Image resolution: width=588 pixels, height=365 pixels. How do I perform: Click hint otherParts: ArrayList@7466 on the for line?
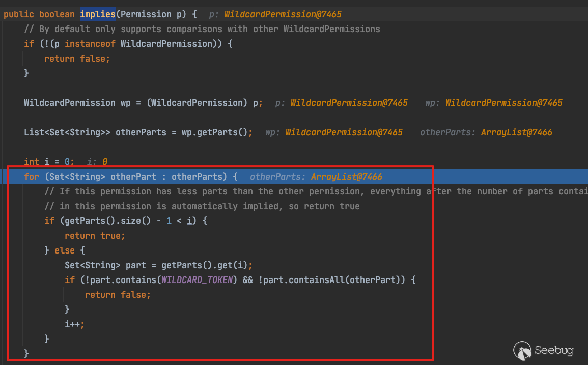coord(316,176)
